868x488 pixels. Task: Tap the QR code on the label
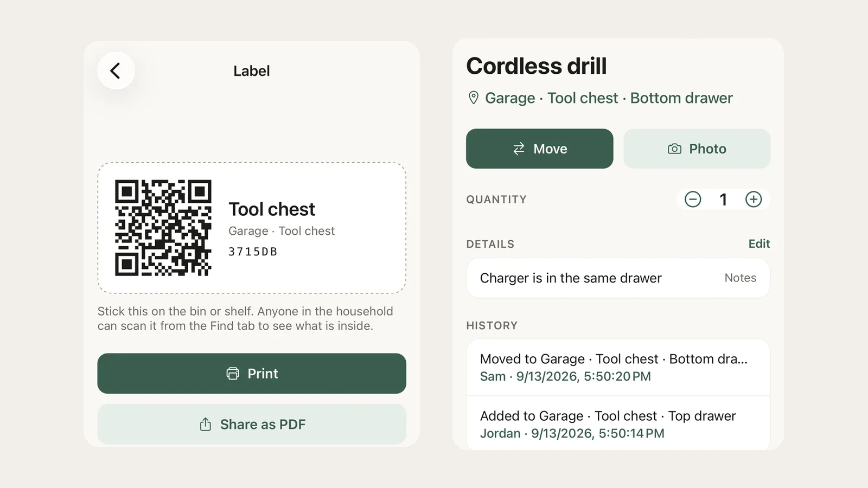click(163, 228)
